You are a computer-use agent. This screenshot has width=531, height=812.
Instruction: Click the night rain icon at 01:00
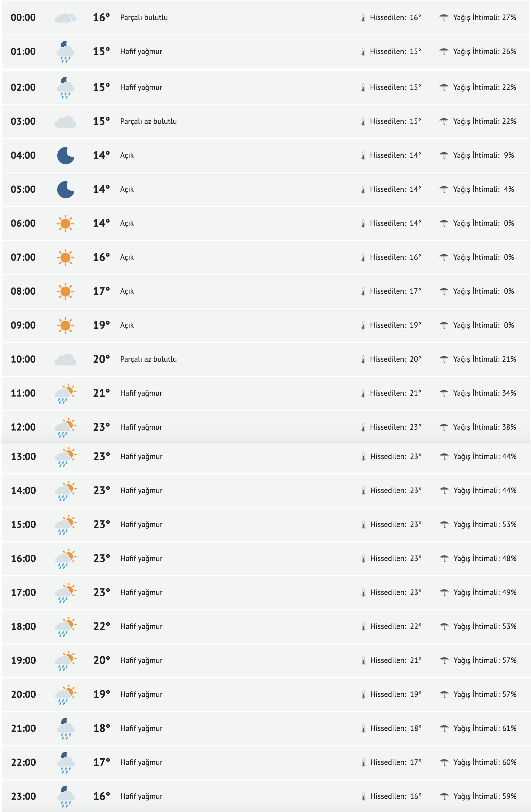65,52
